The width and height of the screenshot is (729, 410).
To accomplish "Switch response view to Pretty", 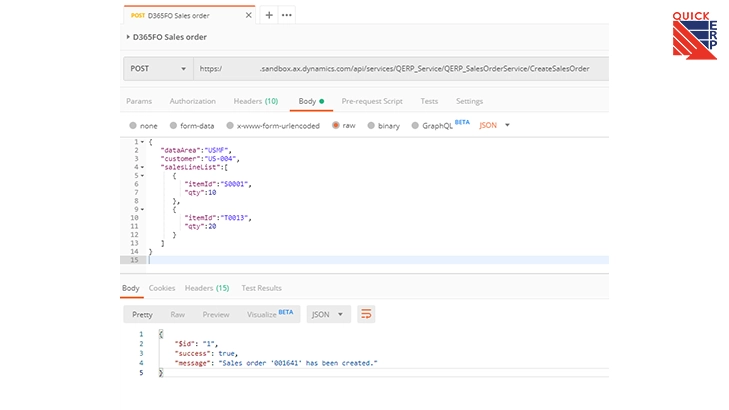I will coord(142,315).
